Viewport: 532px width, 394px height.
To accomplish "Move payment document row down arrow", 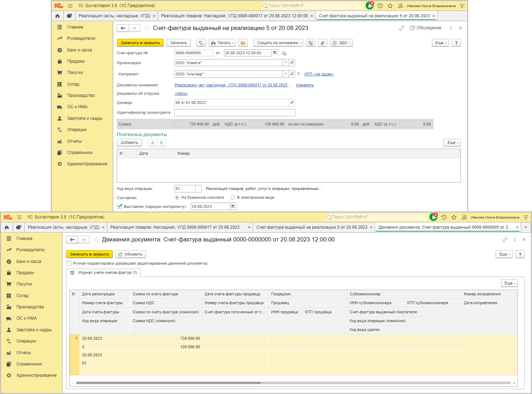I will click(x=161, y=143).
